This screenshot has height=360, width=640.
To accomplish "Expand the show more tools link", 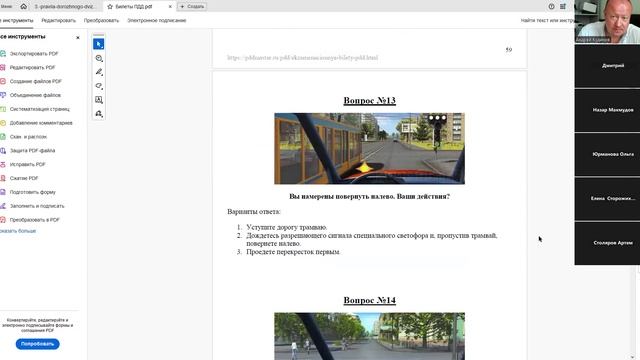I will 18,231.
